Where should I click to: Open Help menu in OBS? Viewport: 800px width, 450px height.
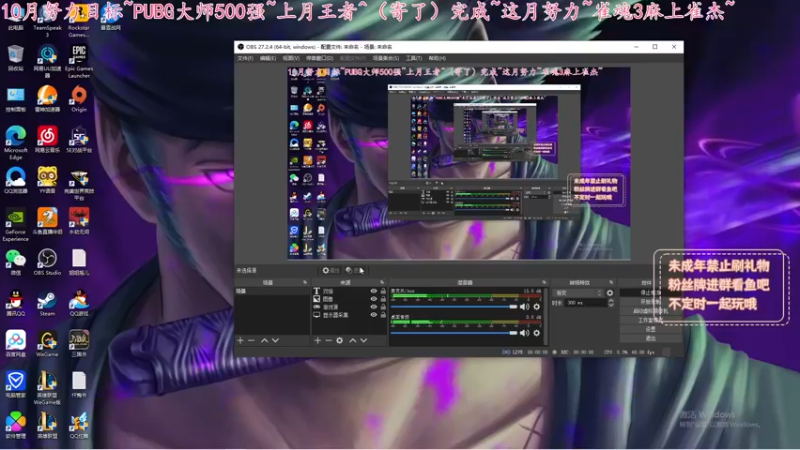[x=437, y=58]
